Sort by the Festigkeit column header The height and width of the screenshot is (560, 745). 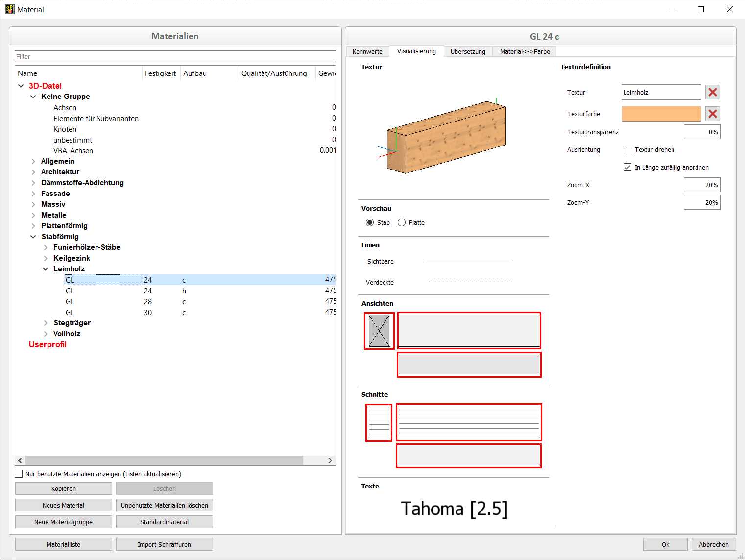[161, 73]
